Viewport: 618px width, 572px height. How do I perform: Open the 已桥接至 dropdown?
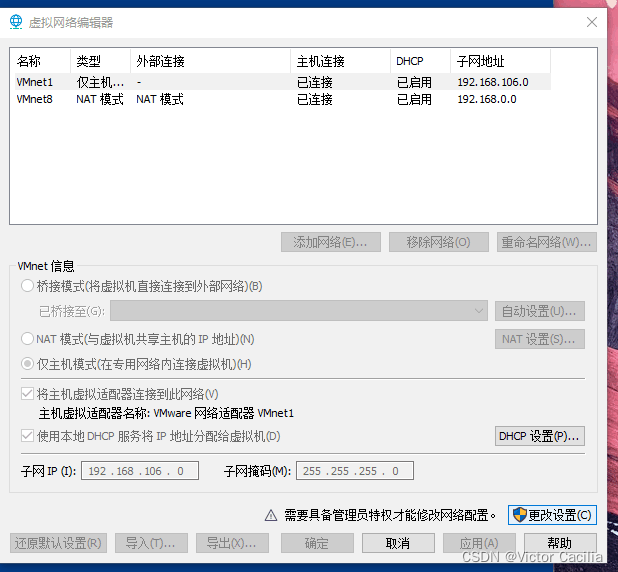pos(299,311)
